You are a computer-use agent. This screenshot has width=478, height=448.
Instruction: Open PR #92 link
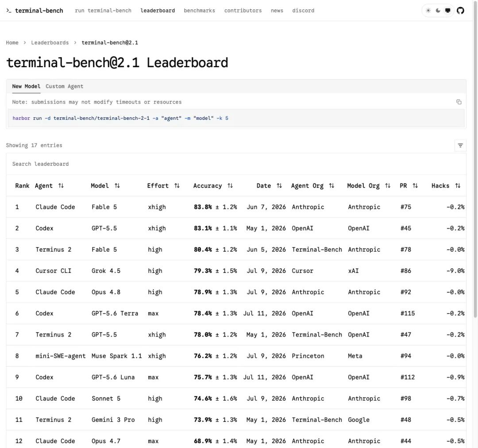click(x=406, y=292)
